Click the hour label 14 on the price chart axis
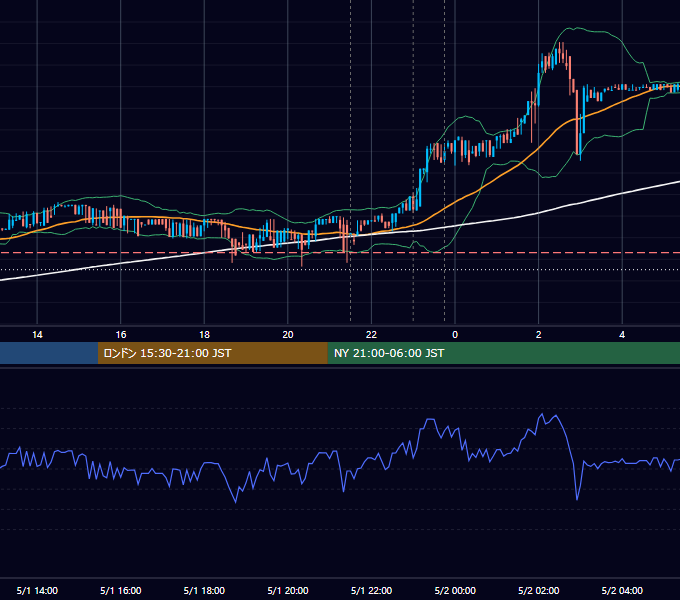Viewport: 680px width, 600px height. click(37, 335)
